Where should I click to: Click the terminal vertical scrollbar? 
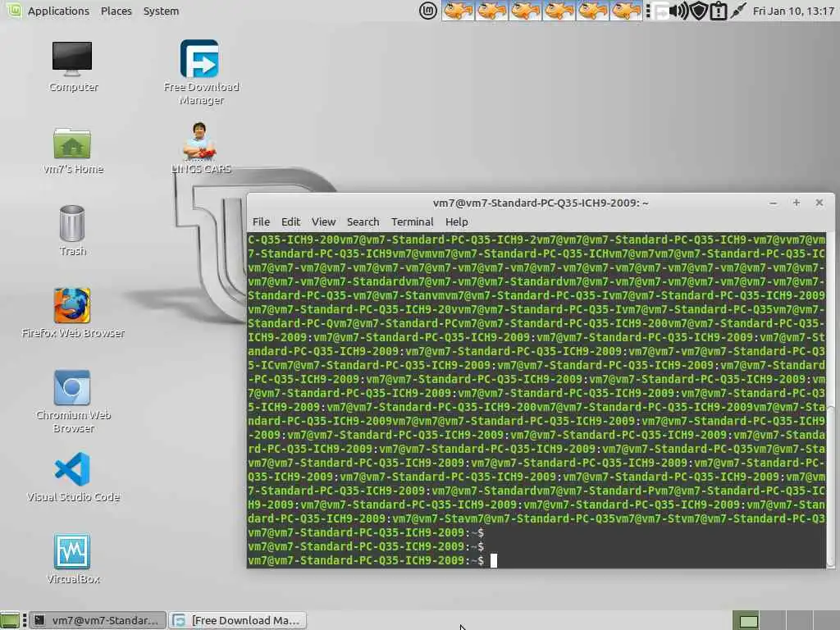(831, 485)
